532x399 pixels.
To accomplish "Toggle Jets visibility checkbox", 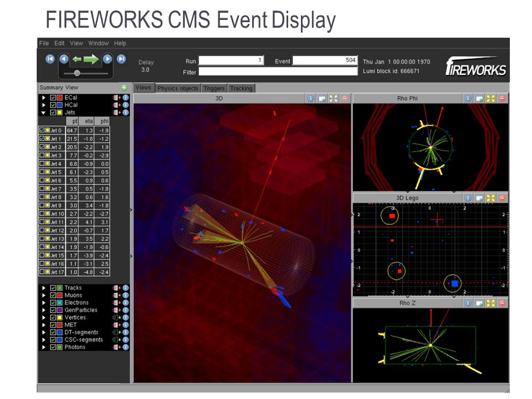I will pyautogui.click(x=53, y=112).
